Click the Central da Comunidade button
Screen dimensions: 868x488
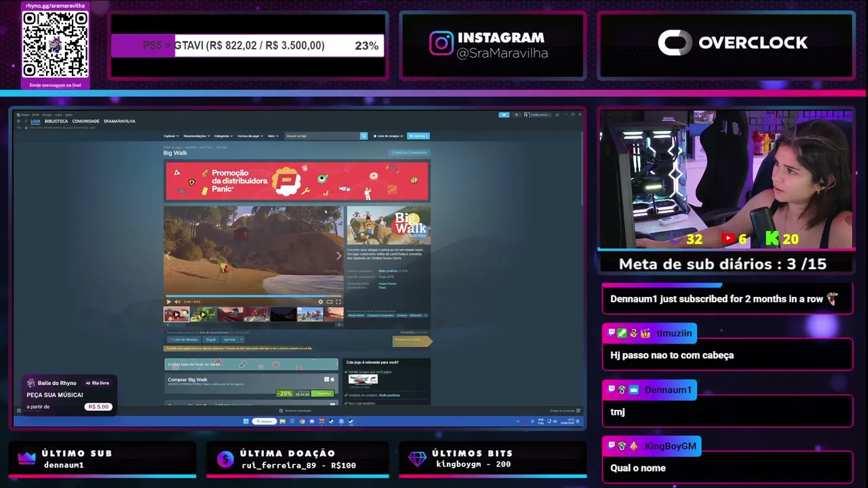click(410, 152)
